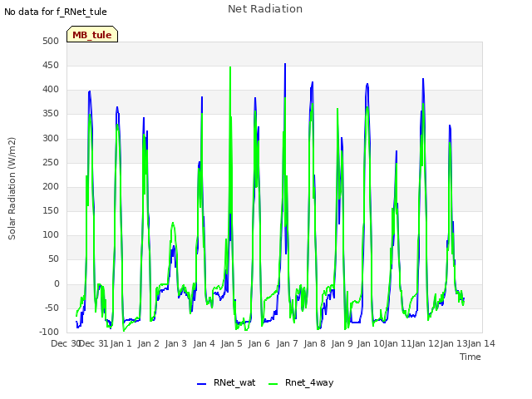Click the -100 y-axis tick label
This screenshot has width=532, height=399.
pyautogui.click(x=48, y=332)
